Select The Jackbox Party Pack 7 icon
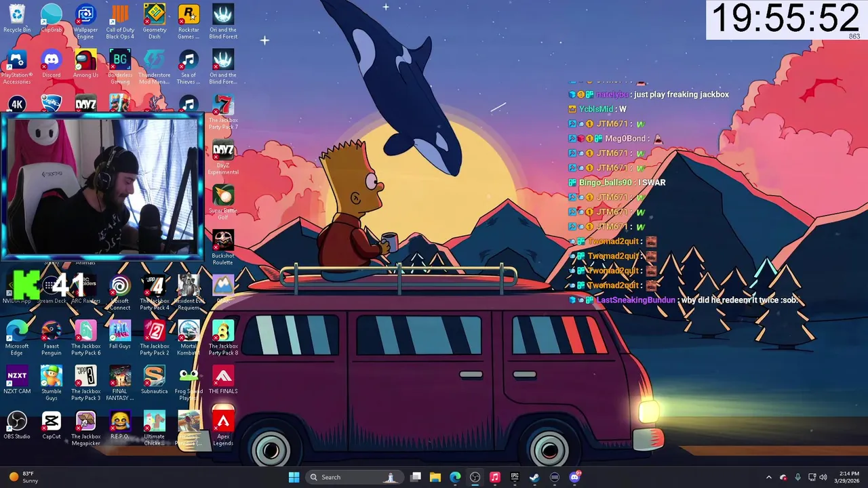This screenshot has height=488, width=868. click(x=223, y=113)
